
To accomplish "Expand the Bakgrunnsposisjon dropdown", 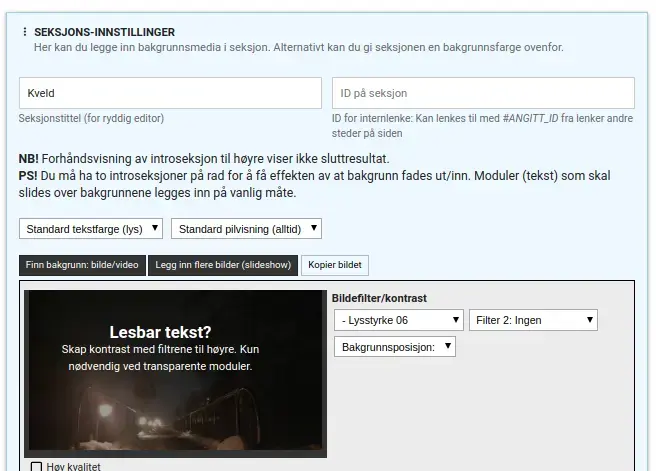I will [x=395, y=347].
